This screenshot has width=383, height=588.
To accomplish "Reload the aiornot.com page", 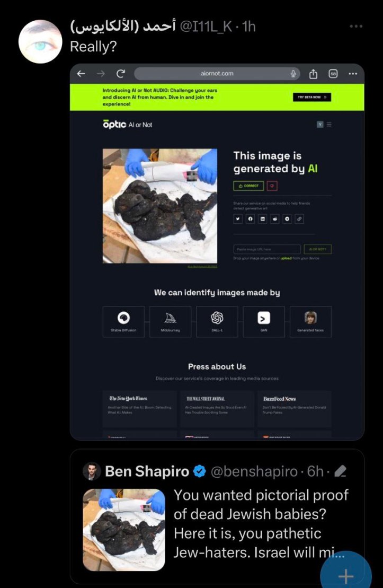I will (x=120, y=74).
